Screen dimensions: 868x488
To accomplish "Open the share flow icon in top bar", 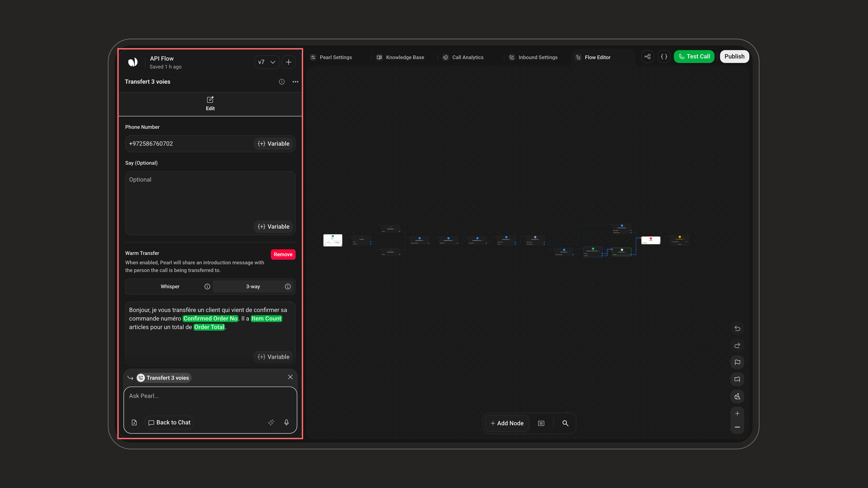I will pyautogui.click(x=648, y=57).
